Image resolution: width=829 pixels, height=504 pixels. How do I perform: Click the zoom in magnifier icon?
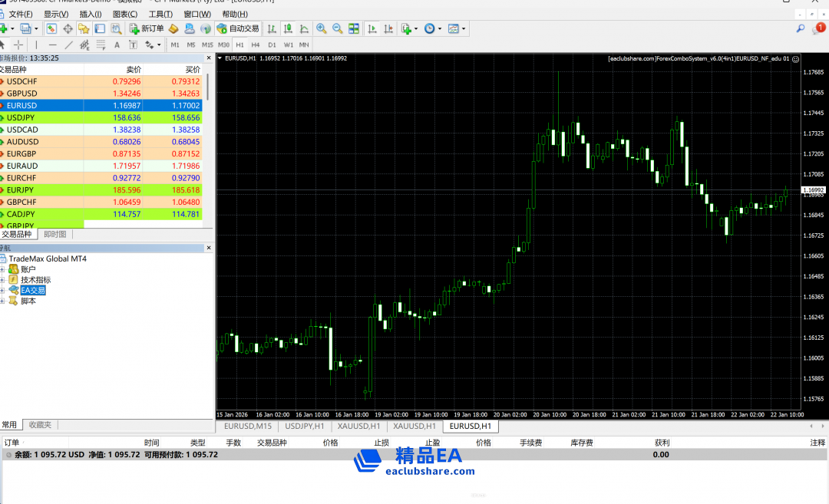(x=322, y=29)
